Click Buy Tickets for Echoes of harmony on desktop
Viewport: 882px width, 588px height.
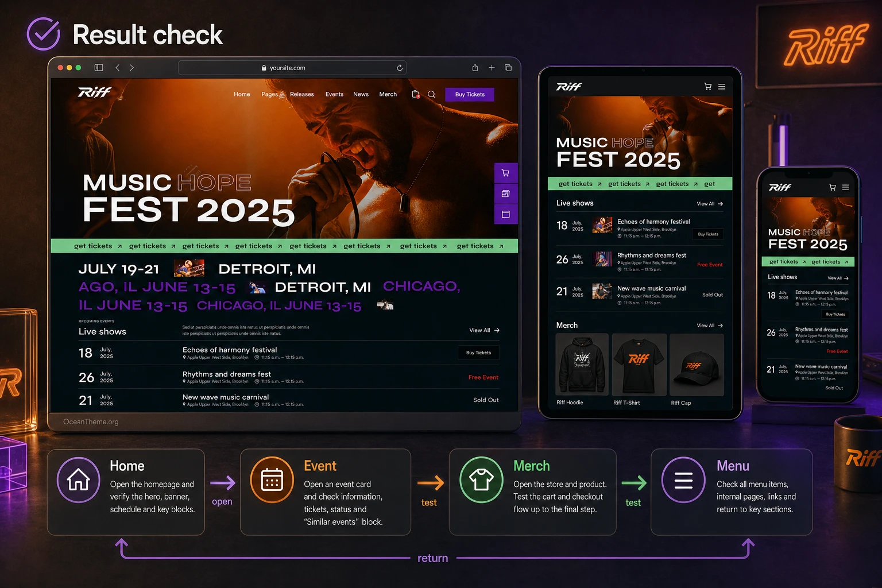(478, 353)
